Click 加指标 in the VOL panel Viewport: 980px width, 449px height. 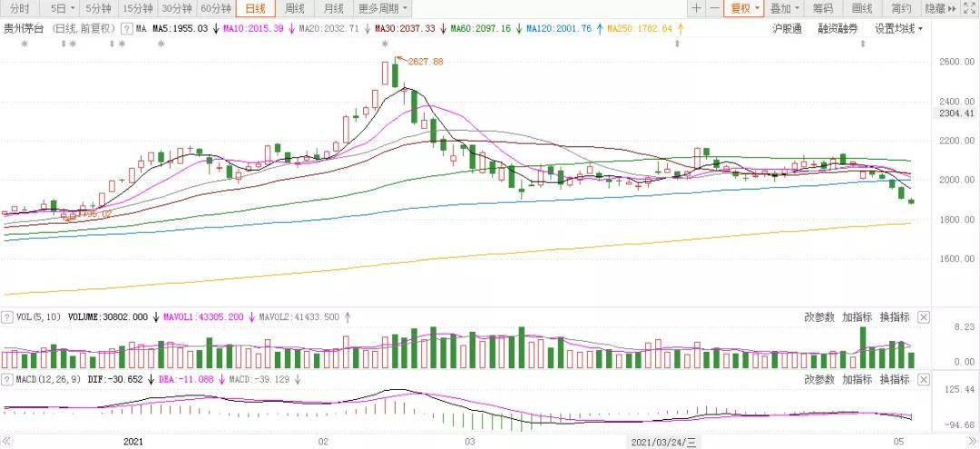857,317
